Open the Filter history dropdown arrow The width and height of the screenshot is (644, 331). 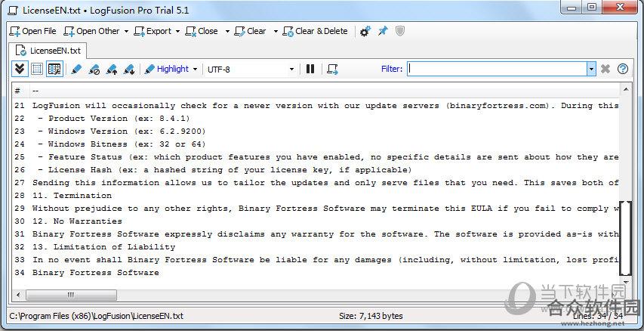pyautogui.click(x=591, y=69)
